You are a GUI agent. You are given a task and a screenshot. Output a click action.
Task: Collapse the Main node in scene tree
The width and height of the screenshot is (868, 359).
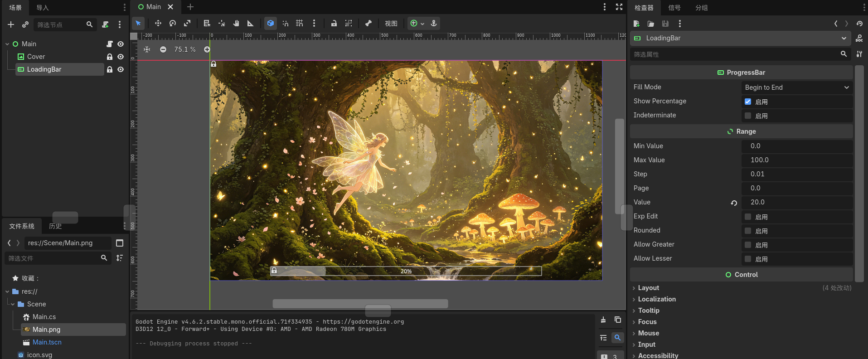click(7, 44)
